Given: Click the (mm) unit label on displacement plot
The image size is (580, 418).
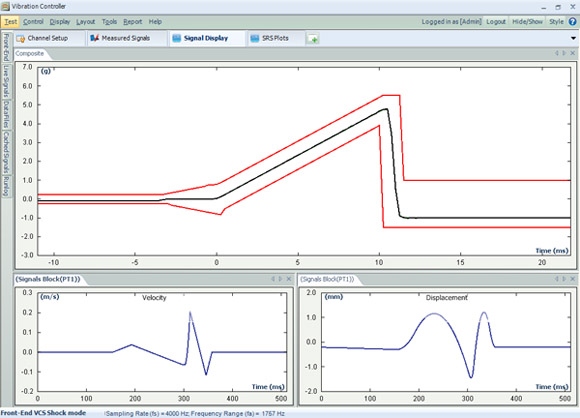Looking at the screenshot, I should 334,297.
